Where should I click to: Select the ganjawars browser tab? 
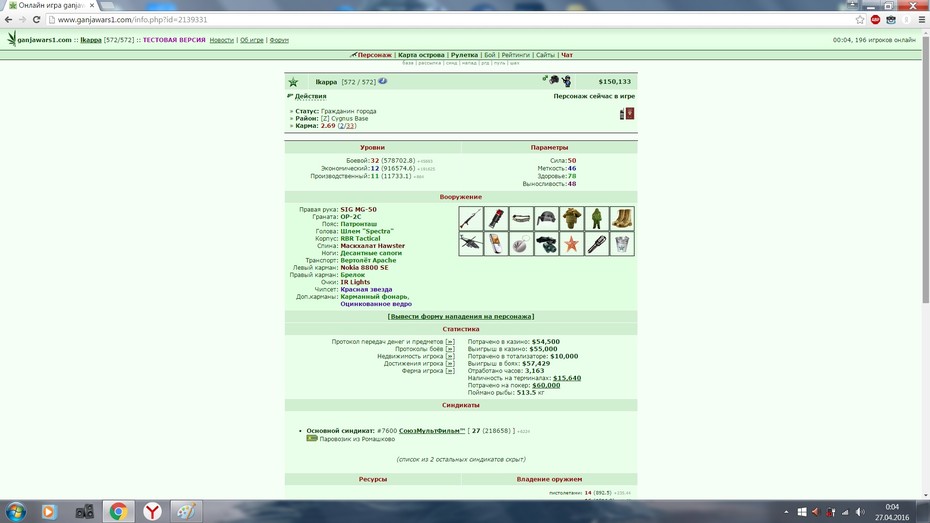pyautogui.click(x=51, y=5)
